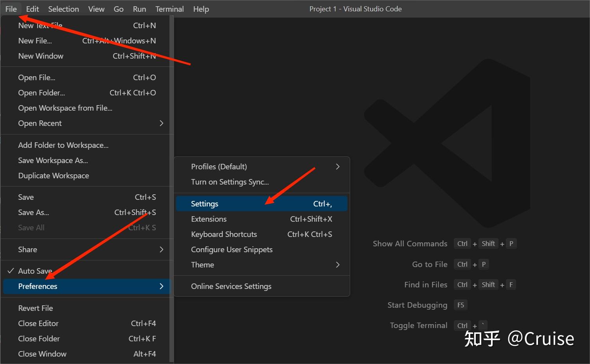Open Settings from the Preferences submenu
Image resolution: width=590 pixels, height=364 pixels.
coord(204,203)
